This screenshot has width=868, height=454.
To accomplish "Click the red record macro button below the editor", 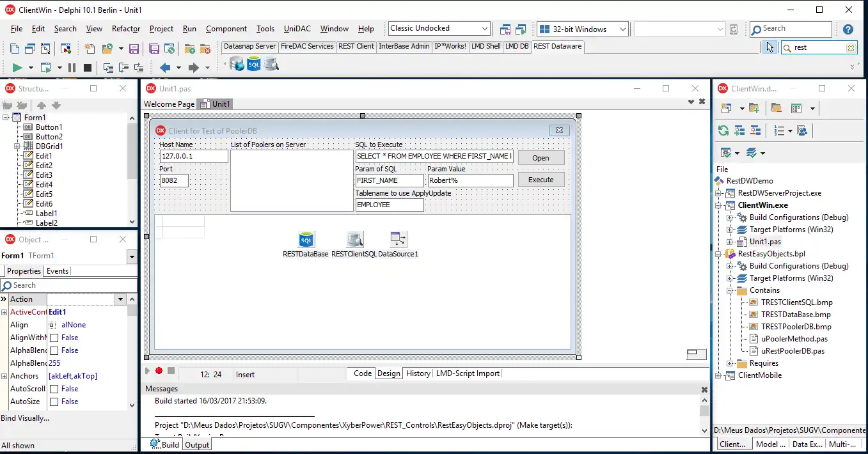I will pyautogui.click(x=159, y=371).
